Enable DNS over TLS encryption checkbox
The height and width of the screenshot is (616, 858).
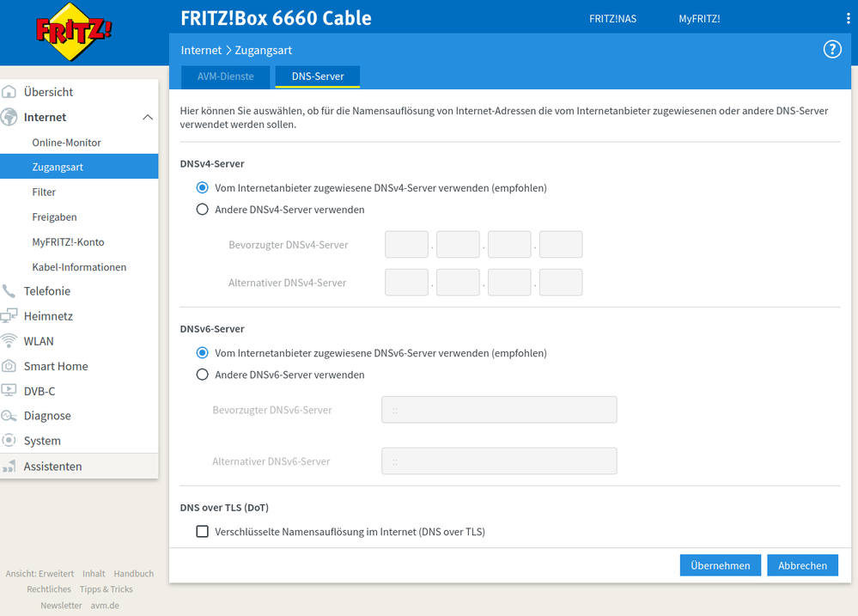click(202, 531)
